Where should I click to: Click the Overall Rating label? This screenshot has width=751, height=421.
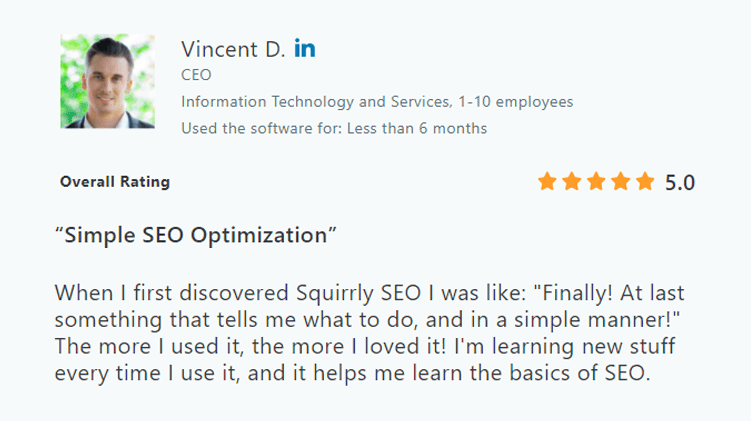(115, 182)
